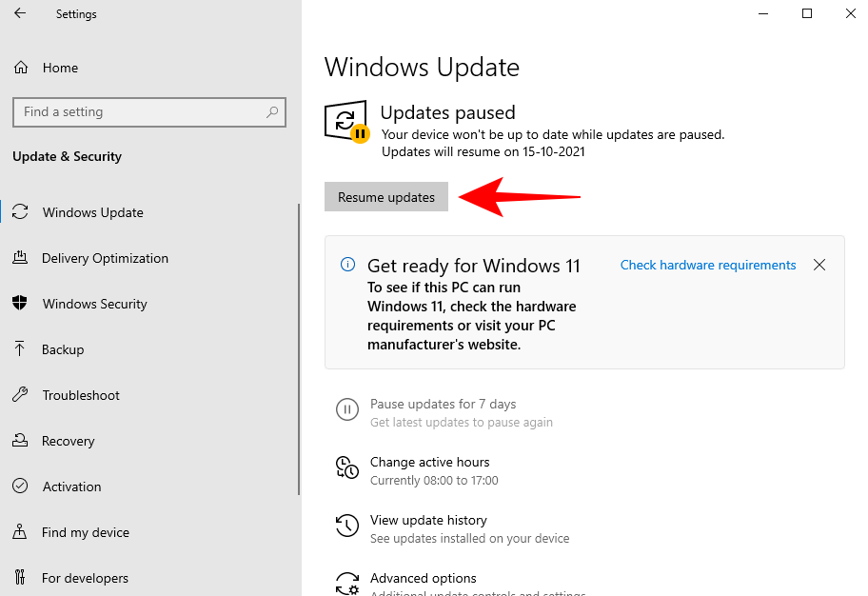Open the Recovery settings page
Screen dimensions: 868x596
[x=69, y=441]
